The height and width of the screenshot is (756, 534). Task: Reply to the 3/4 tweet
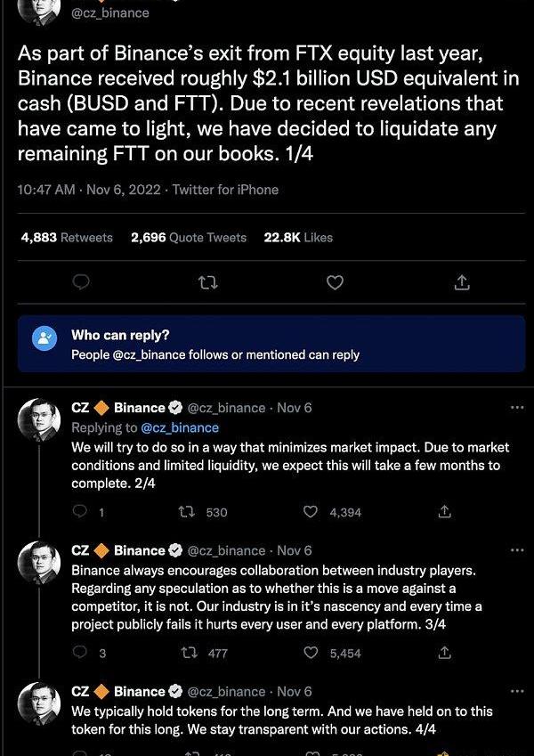pyautogui.click(x=81, y=653)
